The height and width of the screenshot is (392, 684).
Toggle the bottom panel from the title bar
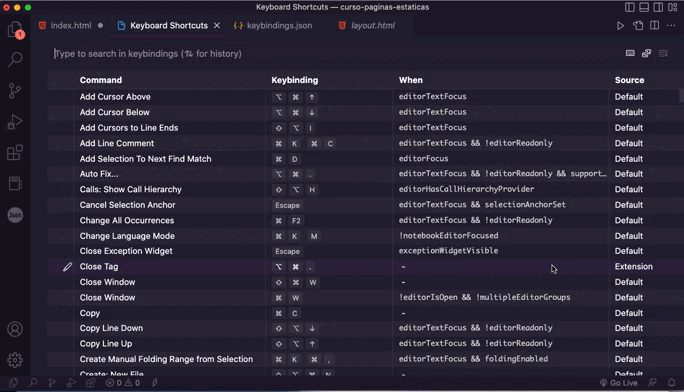point(644,7)
